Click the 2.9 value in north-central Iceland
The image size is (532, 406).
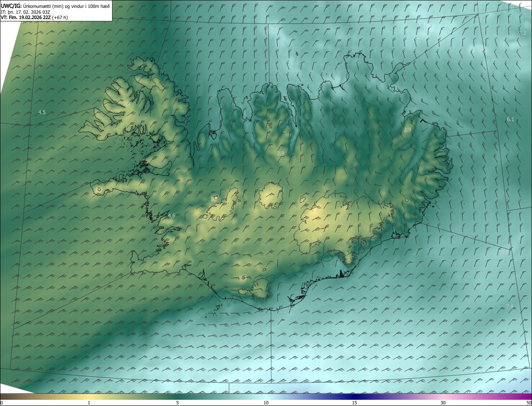281,154
